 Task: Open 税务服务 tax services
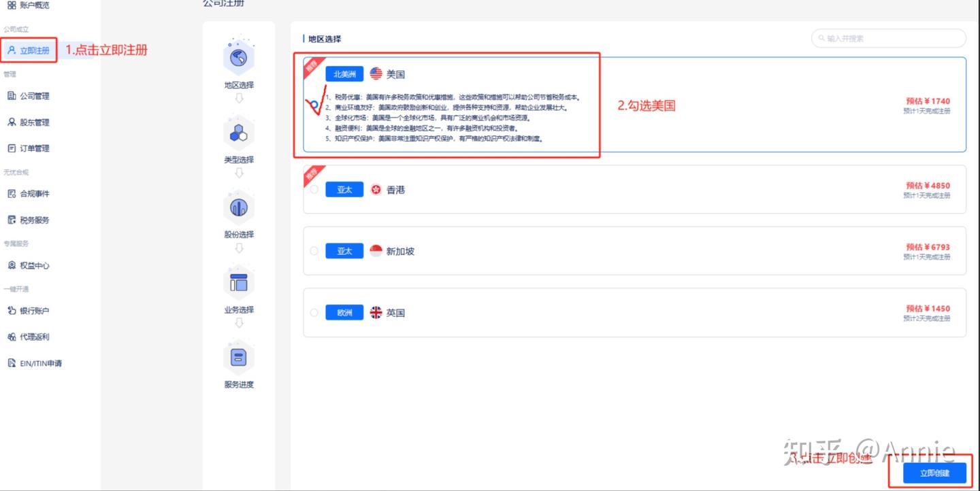click(30, 219)
